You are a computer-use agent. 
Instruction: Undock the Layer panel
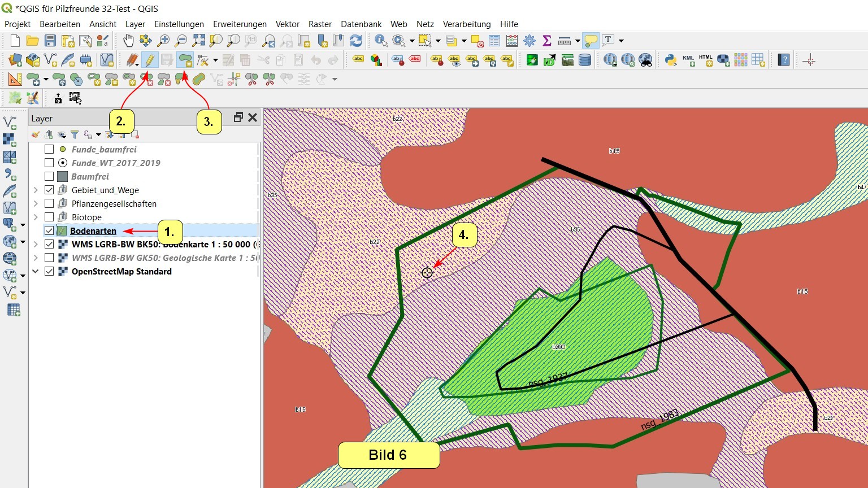coord(238,117)
